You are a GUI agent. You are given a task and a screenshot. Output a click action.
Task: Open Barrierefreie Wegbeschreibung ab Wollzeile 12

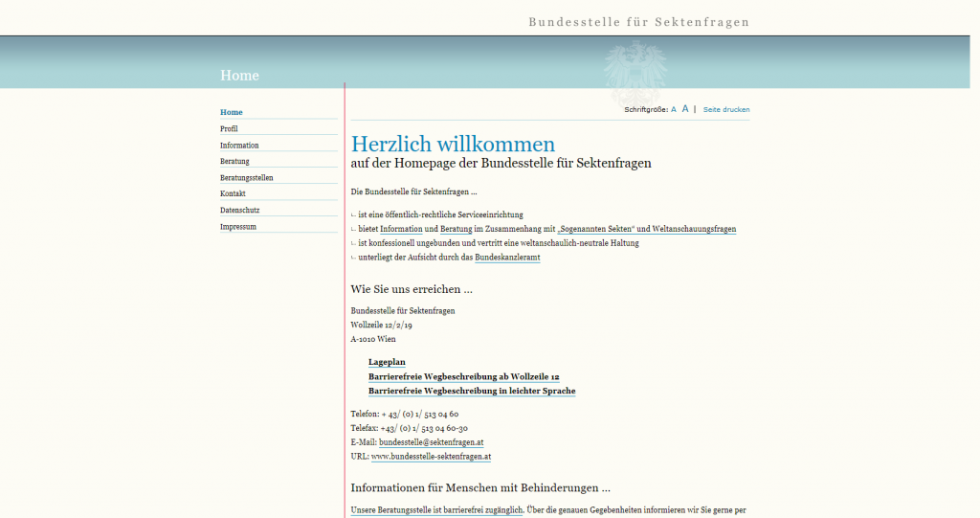coord(464,376)
